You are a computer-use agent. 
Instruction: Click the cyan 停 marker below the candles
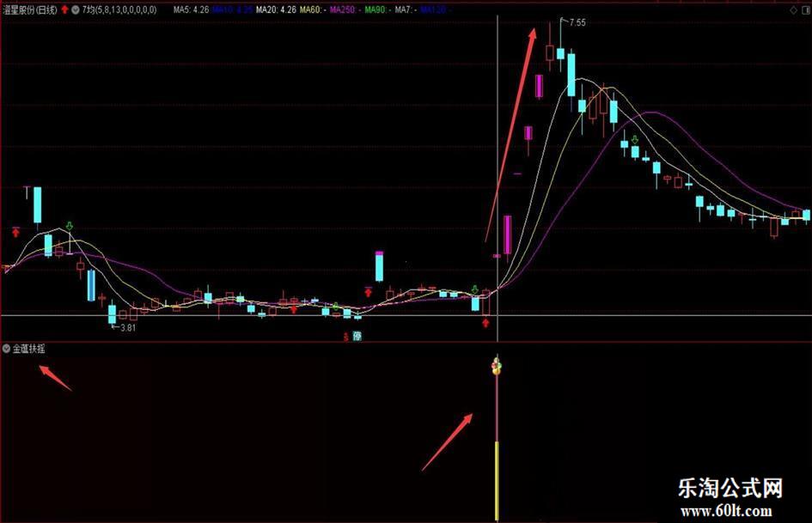coord(357,336)
